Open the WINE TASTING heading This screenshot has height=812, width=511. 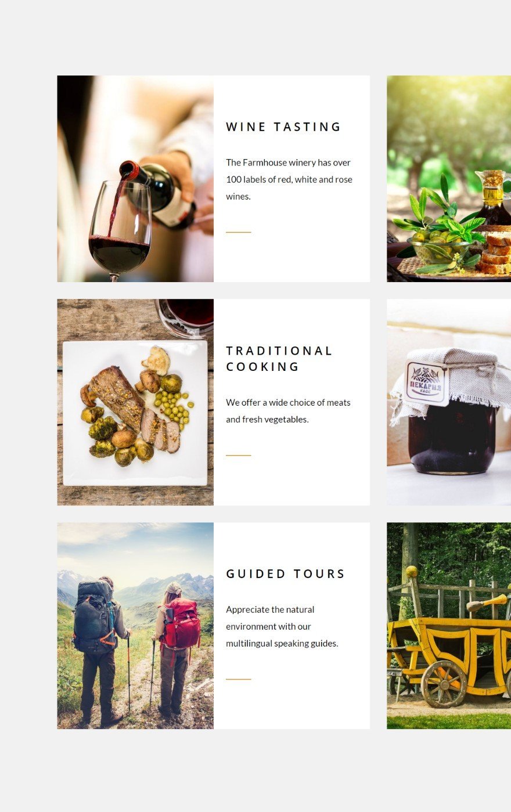(283, 127)
